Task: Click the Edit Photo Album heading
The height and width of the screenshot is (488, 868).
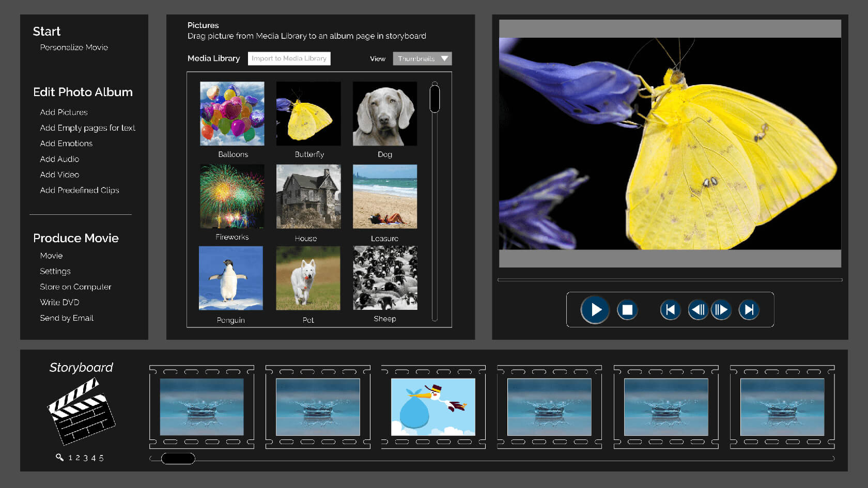Action: click(x=83, y=92)
